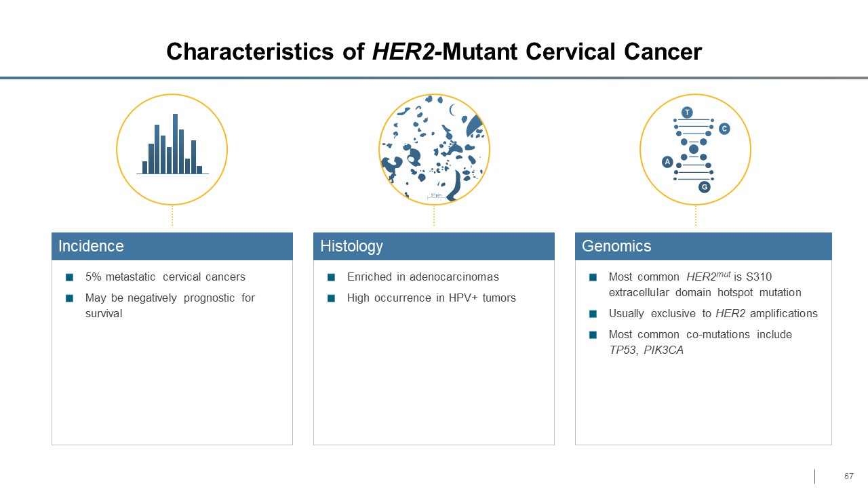Click 'Usually exclusive to HER2 amplifications' text
868x488 pixels.
click(x=713, y=313)
